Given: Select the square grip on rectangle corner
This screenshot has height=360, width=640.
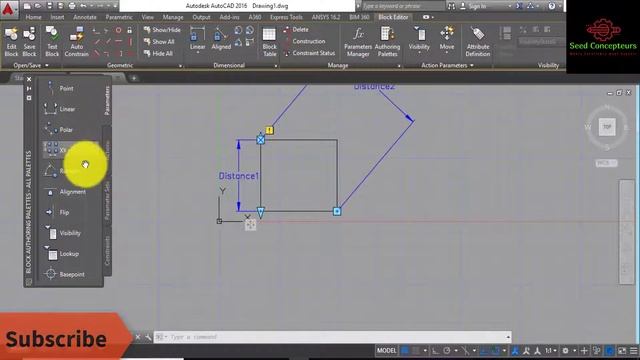Looking at the screenshot, I should click(x=337, y=211).
